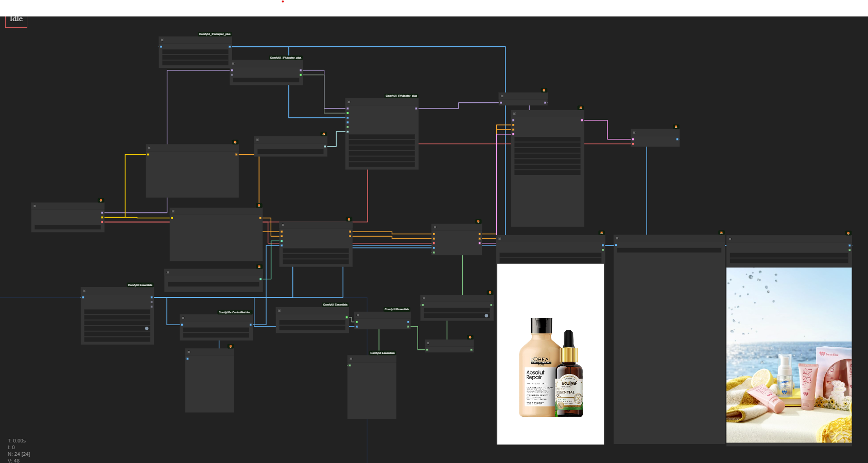Image resolution: width=868 pixels, height=463 pixels.
Task: Open the L'Oréal Absolut Repair product image
Action: [550, 354]
